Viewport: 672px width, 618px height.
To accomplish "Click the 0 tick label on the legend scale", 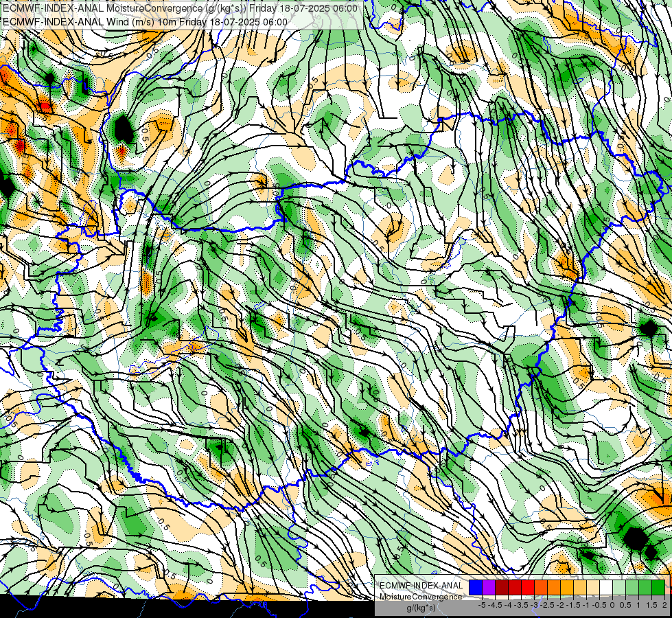I will [x=612, y=605].
